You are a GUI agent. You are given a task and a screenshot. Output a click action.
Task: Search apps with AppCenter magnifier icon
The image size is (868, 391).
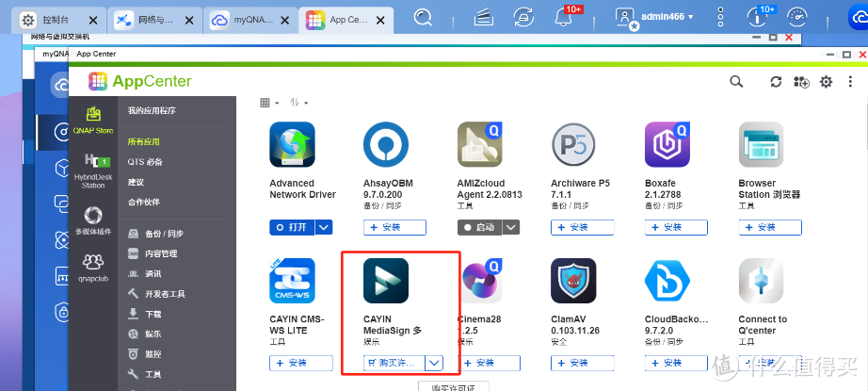tap(736, 82)
